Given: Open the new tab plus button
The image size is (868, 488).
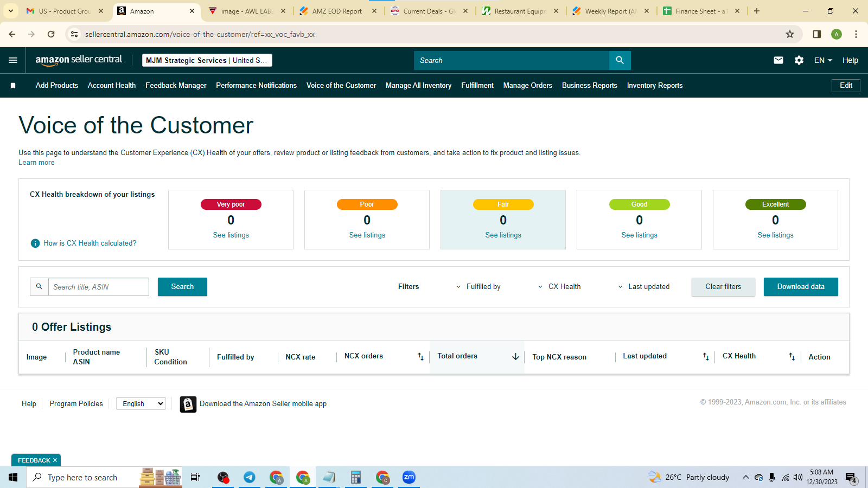Looking at the screenshot, I should (757, 11).
